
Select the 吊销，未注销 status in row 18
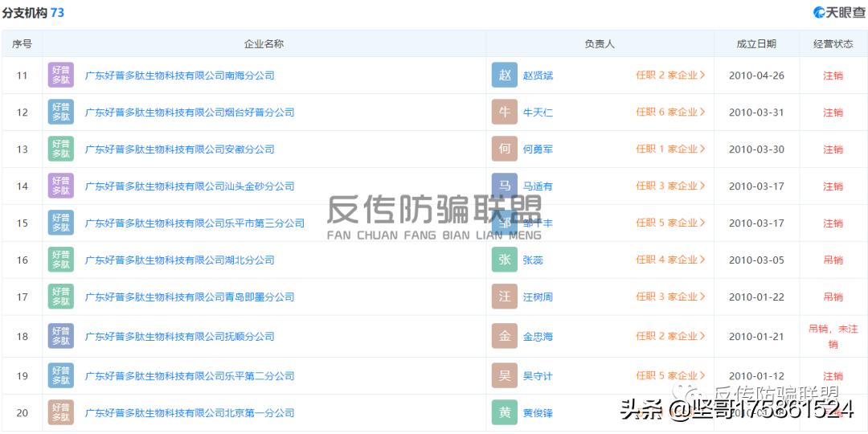833,336
